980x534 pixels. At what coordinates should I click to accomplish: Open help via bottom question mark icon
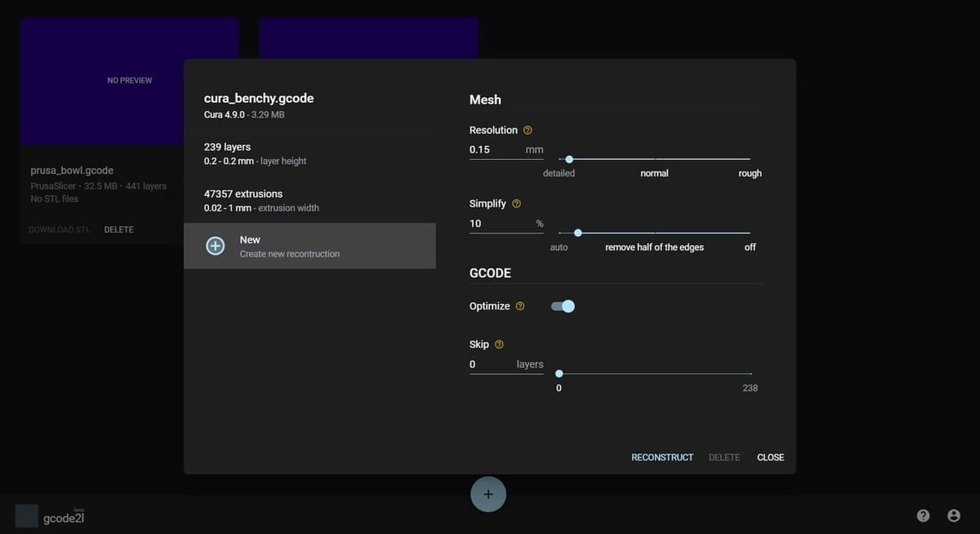pos(923,515)
